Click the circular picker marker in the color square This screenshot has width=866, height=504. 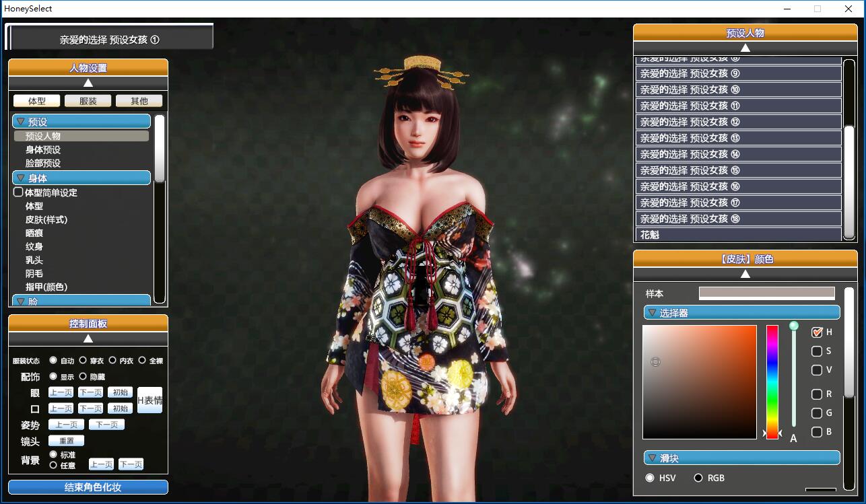click(x=655, y=362)
